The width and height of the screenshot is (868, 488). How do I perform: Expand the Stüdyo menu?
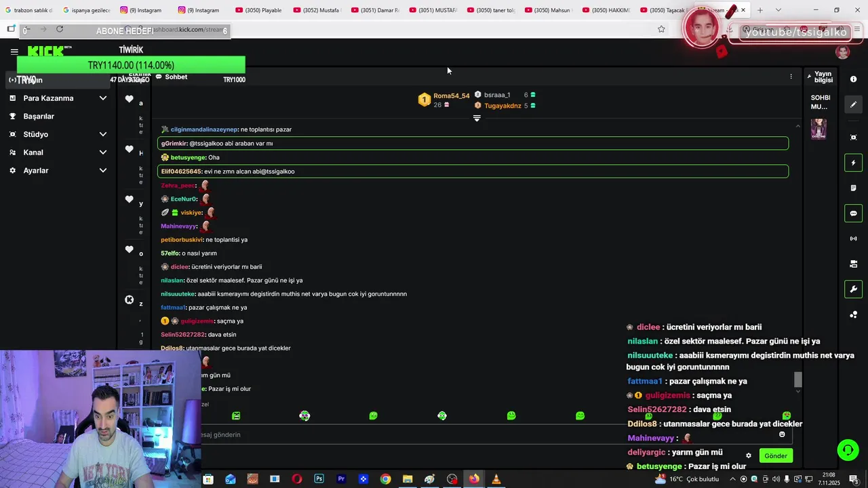58,134
